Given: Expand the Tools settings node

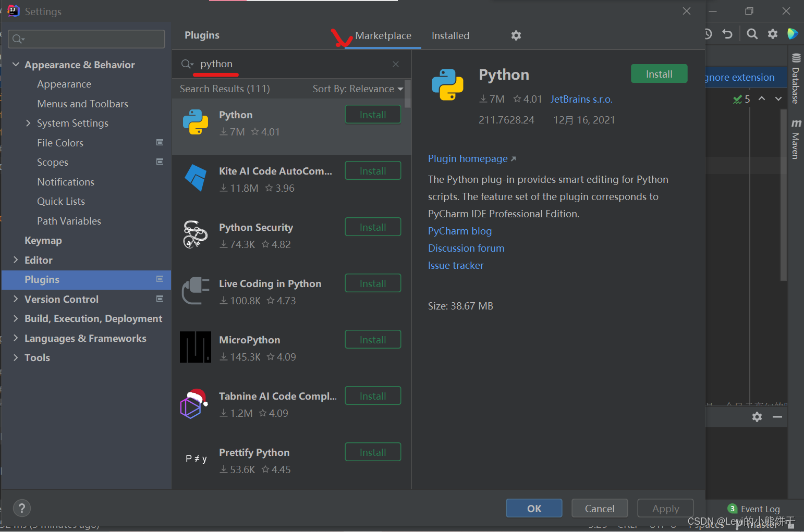Looking at the screenshot, I should (16, 357).
